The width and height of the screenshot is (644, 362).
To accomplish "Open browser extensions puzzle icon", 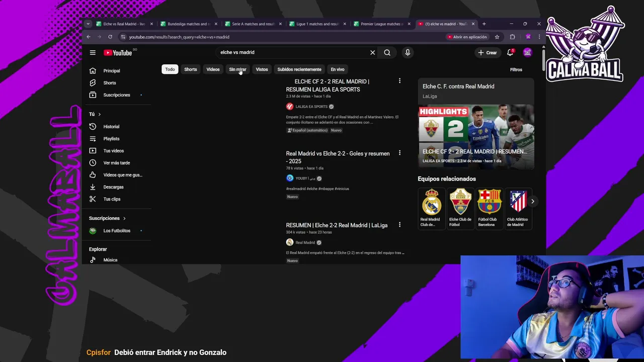I will click(512, 37).
